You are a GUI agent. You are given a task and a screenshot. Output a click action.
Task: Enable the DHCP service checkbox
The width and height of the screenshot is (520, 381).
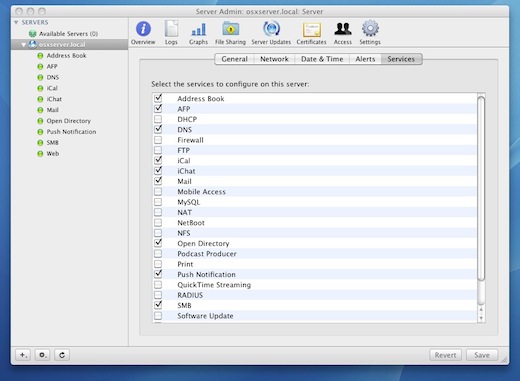[x=158, y=119]
